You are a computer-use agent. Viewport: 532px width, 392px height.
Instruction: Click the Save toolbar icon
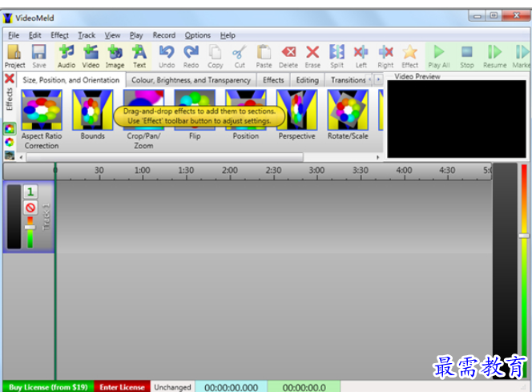click(39, 56)
